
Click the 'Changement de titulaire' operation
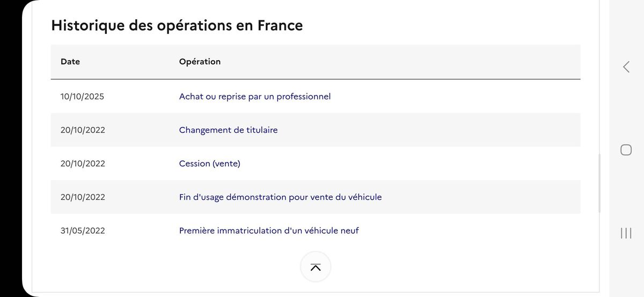tap(228, 130)
